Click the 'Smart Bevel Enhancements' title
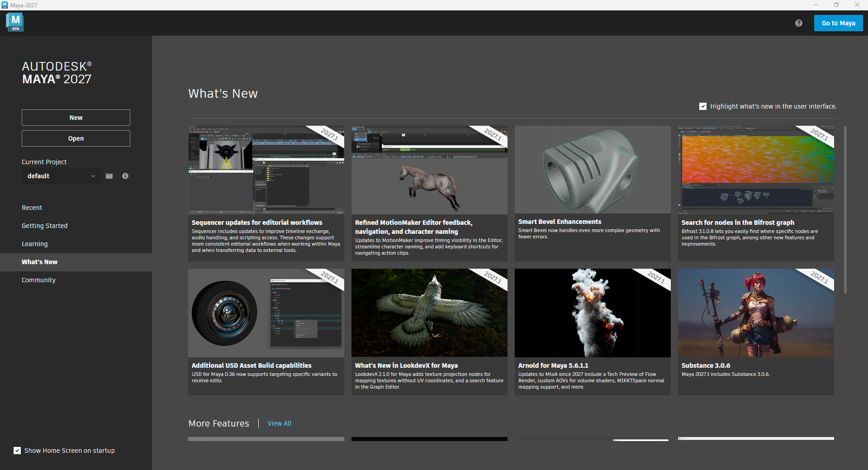Viewport: 868px width, 470px height. [x=560, y=222]
